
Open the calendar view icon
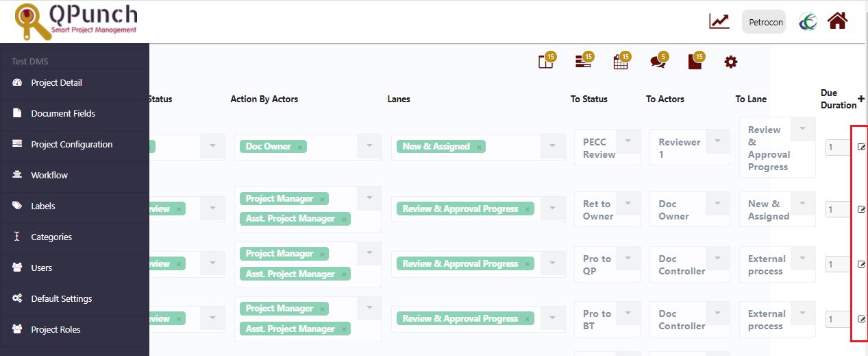coord(621,61)
